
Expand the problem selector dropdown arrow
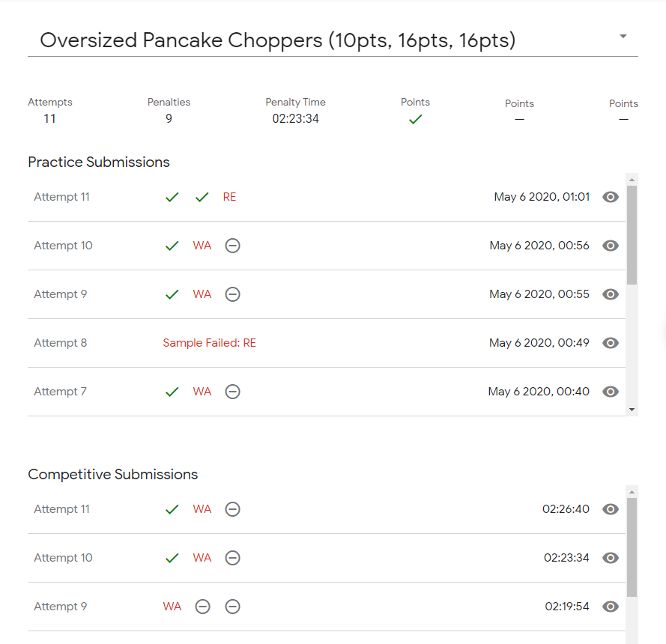point(623,37)
